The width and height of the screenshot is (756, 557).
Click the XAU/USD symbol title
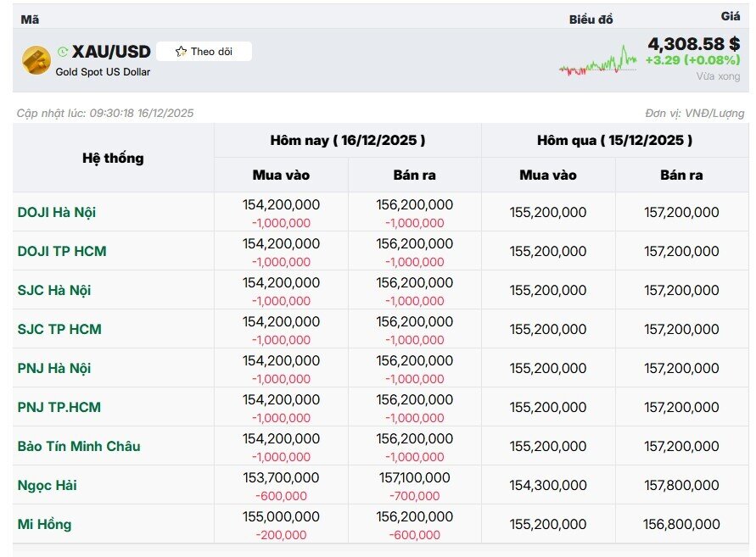point(111,52)
